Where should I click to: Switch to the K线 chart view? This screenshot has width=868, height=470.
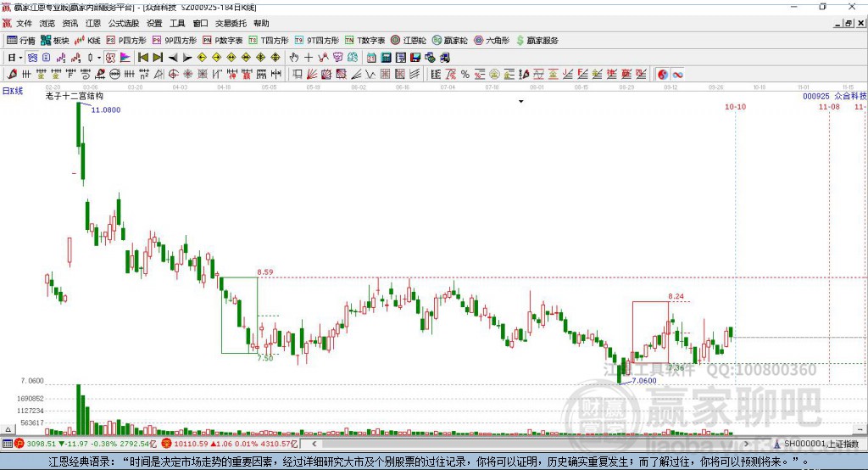click(87, 41)
